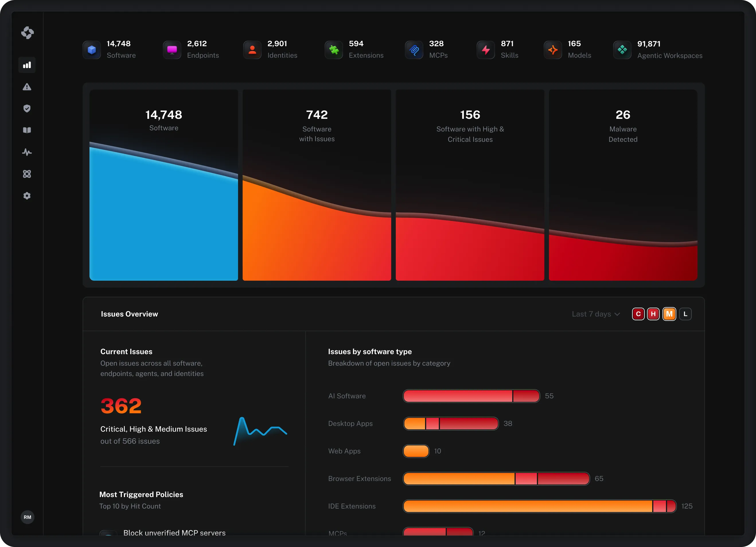The height and width of the screenshot is (547, 756).
Task: Click the blue issues trend sparkline
Action: click(260, 431)
